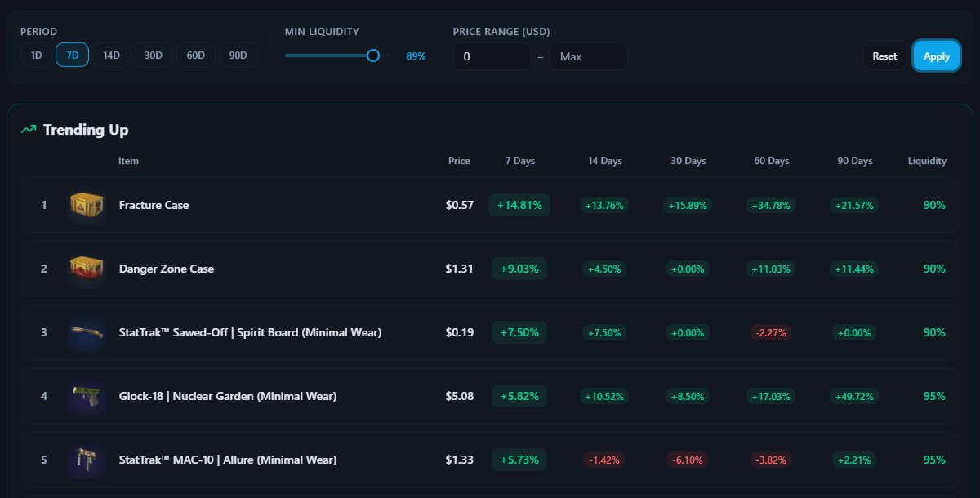
Task: Switch to the 14D period tab
Action: point(110,55)
